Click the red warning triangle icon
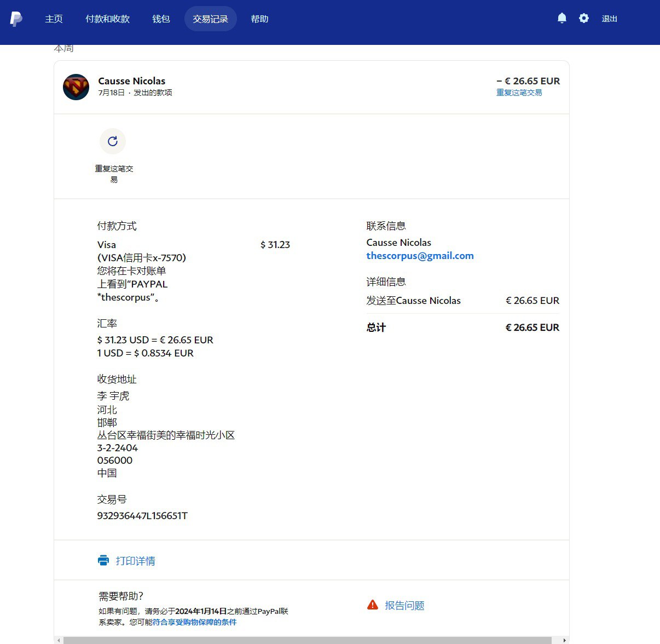Viewport: 660px width, 644px height. [x=373, y=605]
